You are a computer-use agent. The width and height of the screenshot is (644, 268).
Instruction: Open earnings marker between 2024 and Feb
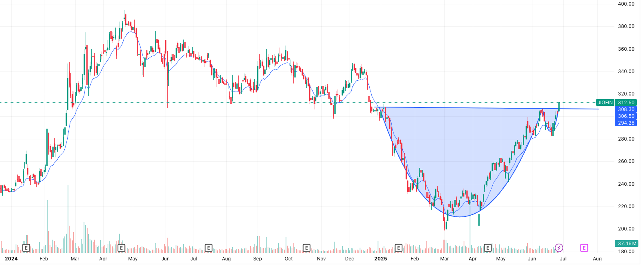click(26, 248)
